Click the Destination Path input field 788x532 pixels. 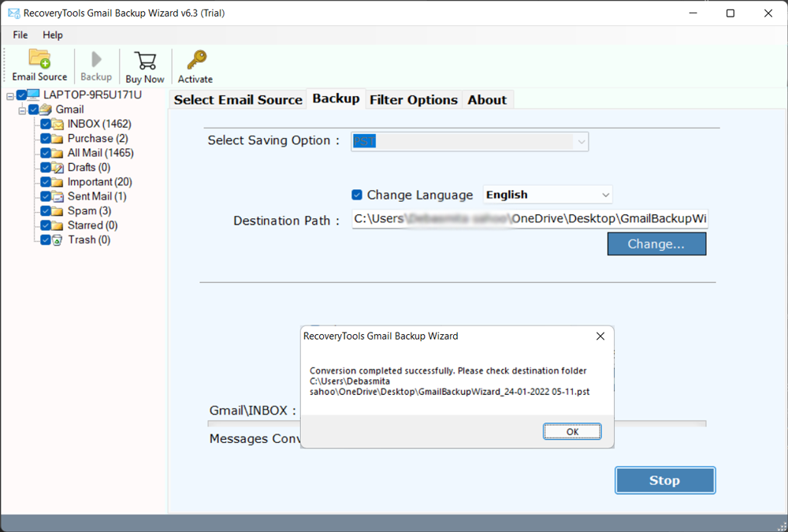(530, 219)
